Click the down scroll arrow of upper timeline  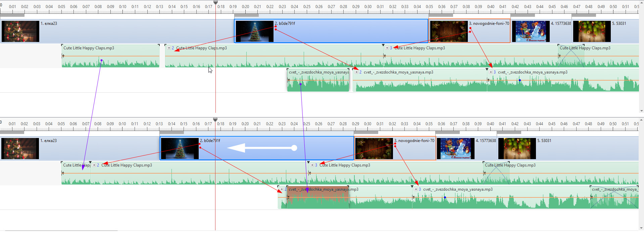[x=642, y=111]
